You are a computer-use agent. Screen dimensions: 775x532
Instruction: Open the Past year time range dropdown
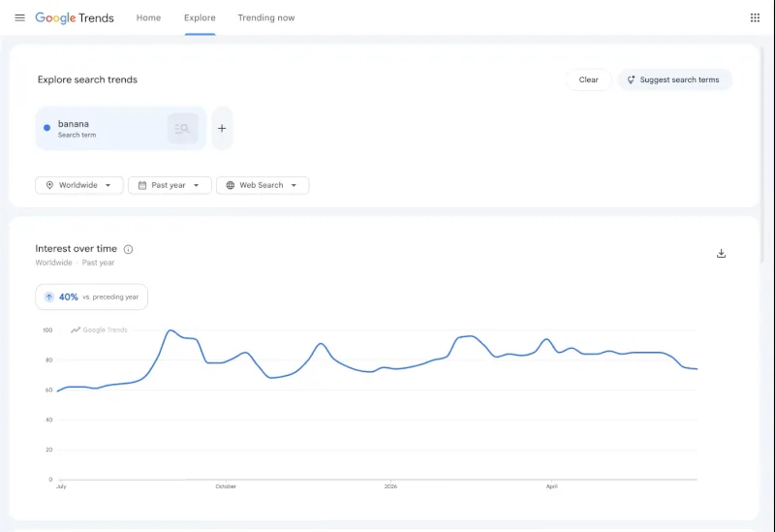[x=170, y=185]
